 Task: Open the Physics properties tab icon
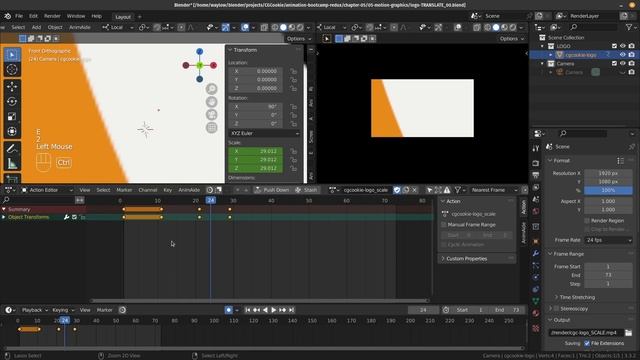pos(536,277)
